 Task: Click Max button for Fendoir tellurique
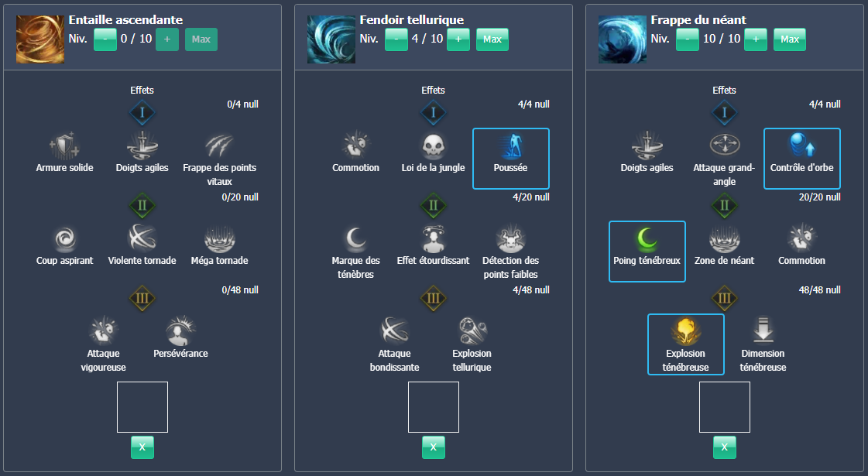[492, 39]
